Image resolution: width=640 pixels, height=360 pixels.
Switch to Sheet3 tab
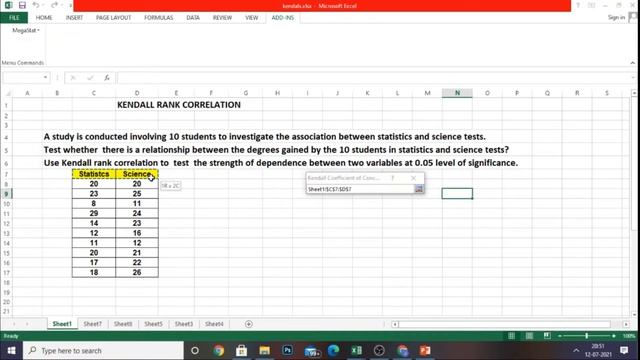[184, 324]
